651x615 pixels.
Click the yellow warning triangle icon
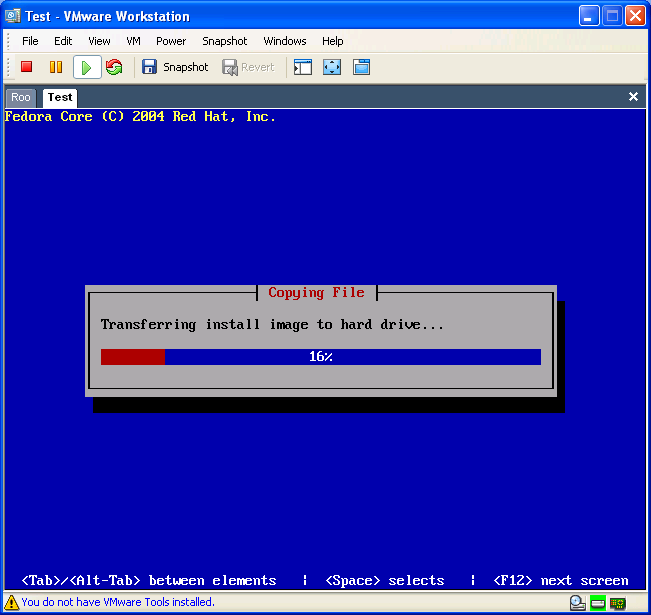[11, 602]
